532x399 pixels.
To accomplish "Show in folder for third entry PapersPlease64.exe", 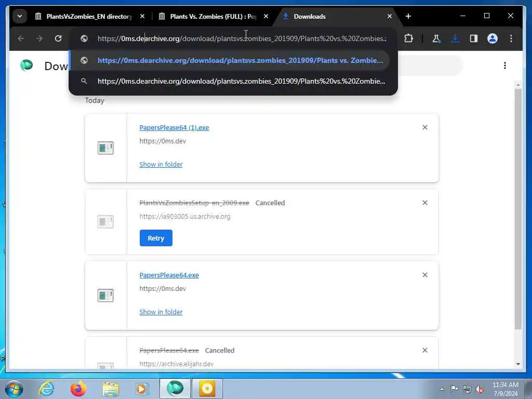I will coord(161,312).
